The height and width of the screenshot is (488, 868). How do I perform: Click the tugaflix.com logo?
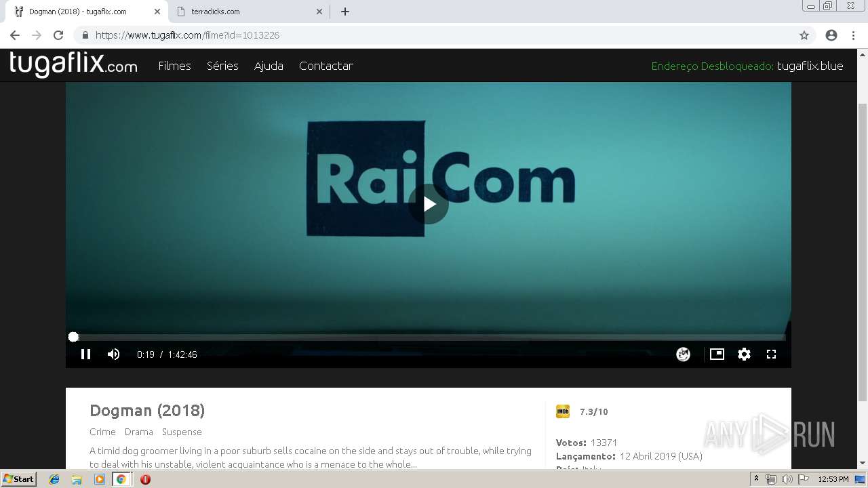[x=73, y=65]
